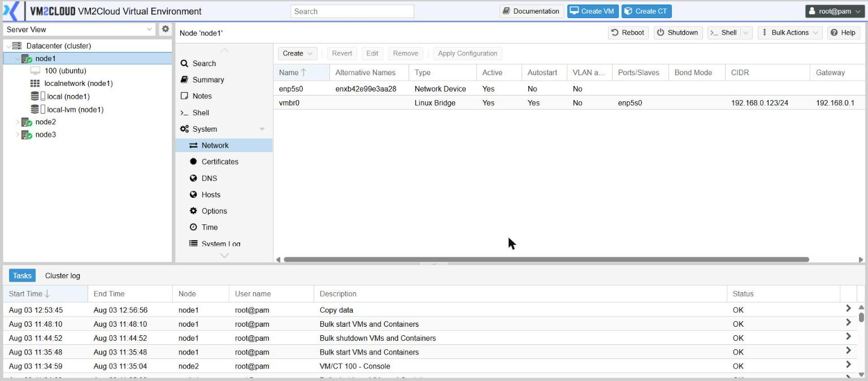
Task: Select local-lvm (node1) storage
Action: (x=75, y=110)
